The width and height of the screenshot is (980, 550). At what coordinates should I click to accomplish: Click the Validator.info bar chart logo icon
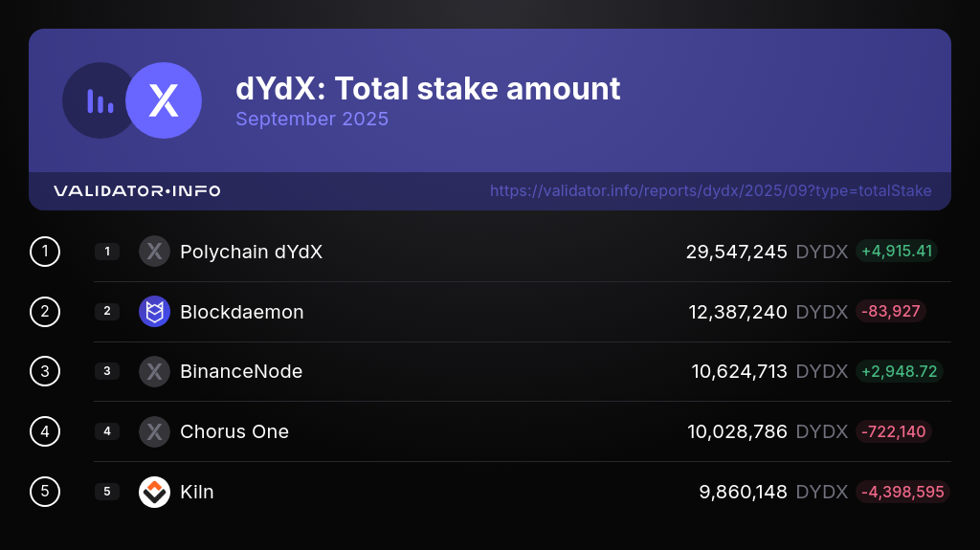click(100, 100)
